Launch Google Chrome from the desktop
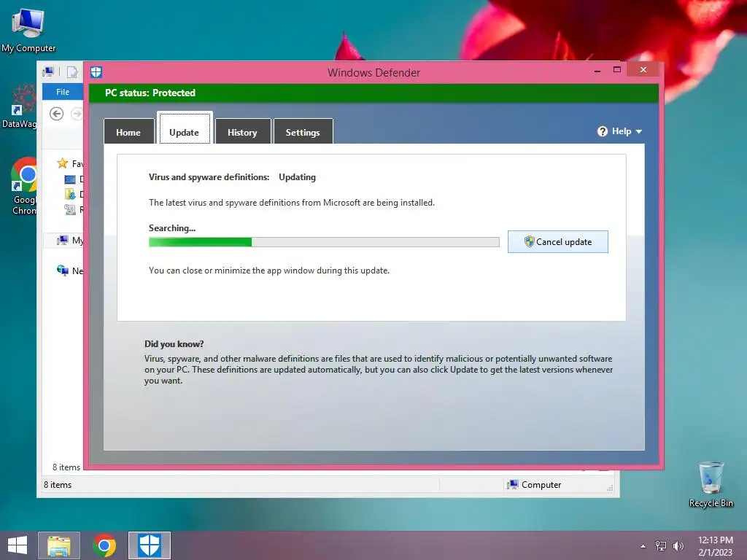Screen dimensions: 747x560 pyautogui.click(x=24, y=186)
